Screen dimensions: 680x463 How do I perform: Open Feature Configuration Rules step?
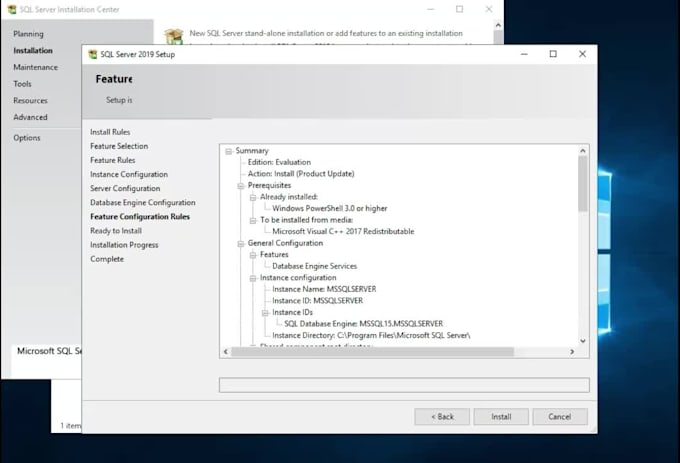[140, 217]
